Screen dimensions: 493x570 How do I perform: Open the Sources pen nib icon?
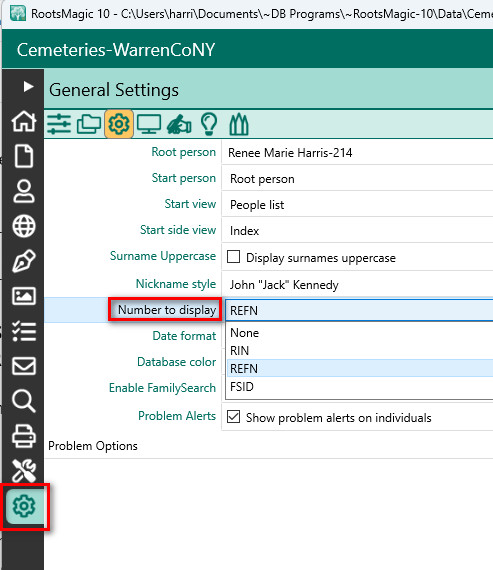pos(24,261)
